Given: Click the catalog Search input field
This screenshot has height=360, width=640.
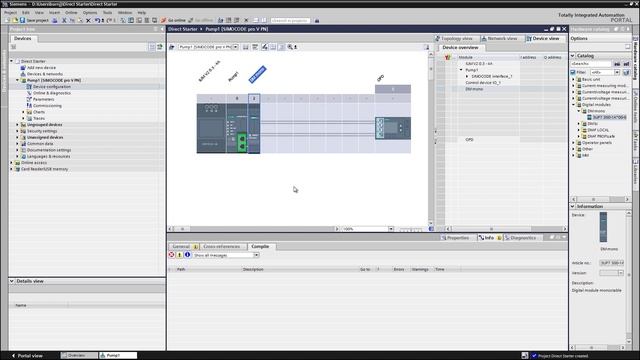Looking at the screenshot, I should pyautogui.click(x=591, y=64).
